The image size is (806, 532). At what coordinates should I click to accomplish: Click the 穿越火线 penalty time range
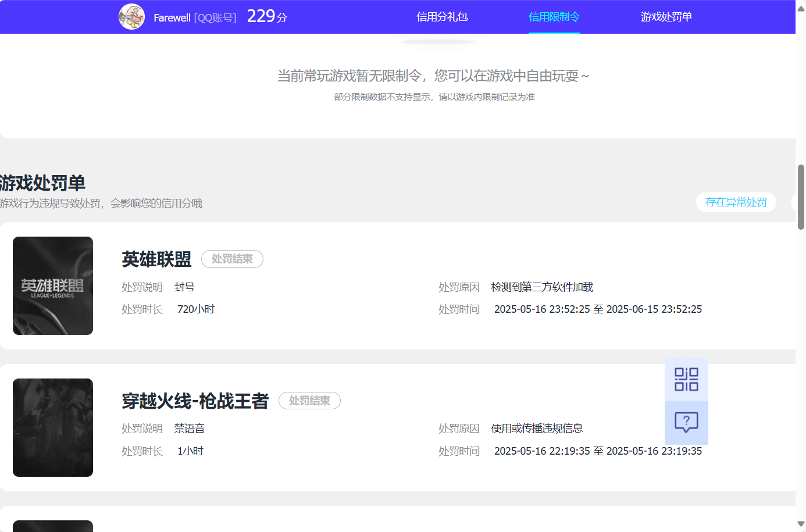point(598,451)
